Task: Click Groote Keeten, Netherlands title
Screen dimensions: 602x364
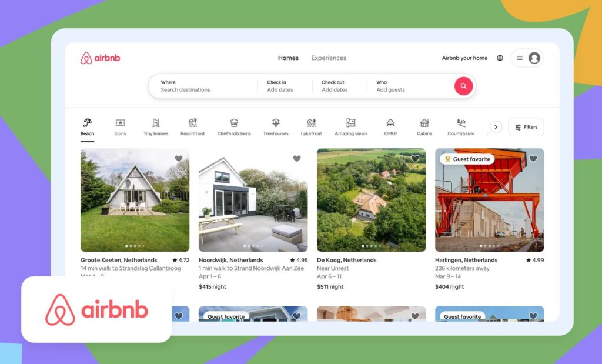Action: click(119, 260)
